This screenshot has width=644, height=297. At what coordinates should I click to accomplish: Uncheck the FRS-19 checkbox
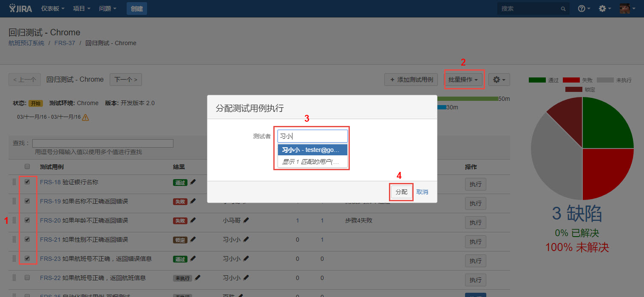click(x=27, y=201)
